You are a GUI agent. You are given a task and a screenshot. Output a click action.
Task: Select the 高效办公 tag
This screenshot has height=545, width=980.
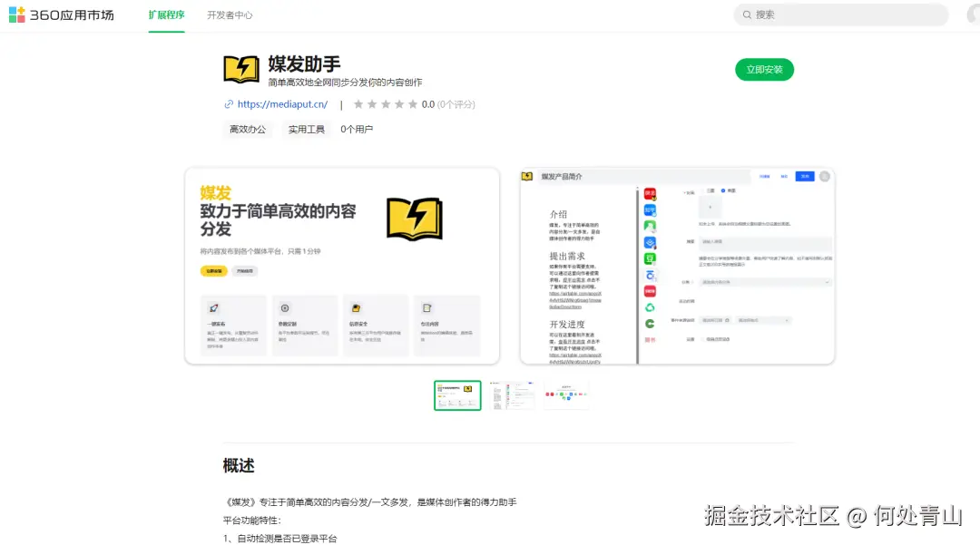click(x=248, y=130)
